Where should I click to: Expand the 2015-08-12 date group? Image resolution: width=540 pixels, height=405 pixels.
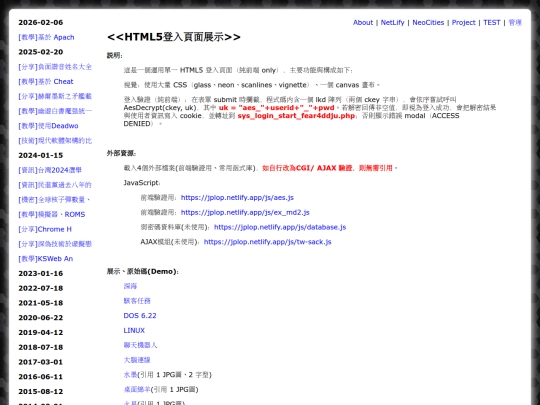[x=41, y=392]
